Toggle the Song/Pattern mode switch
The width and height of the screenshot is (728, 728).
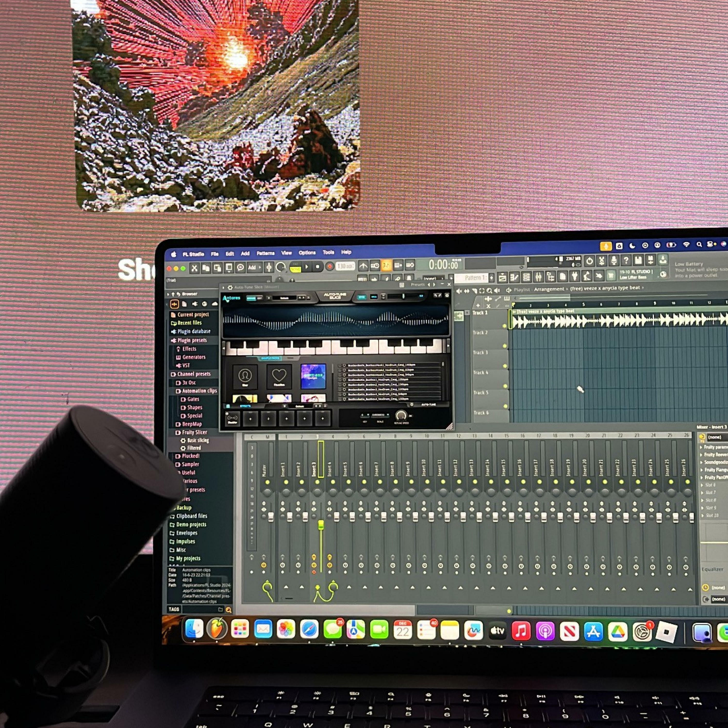(x=295, y=267)
